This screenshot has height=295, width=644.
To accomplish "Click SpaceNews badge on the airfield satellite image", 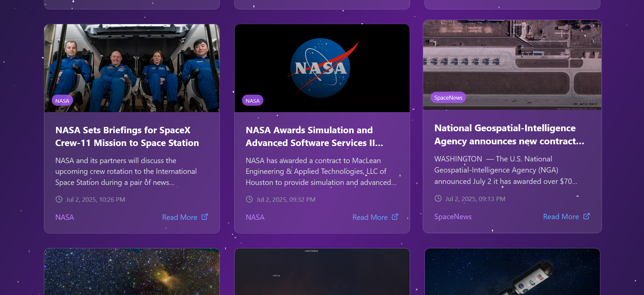I will [448, 98].
